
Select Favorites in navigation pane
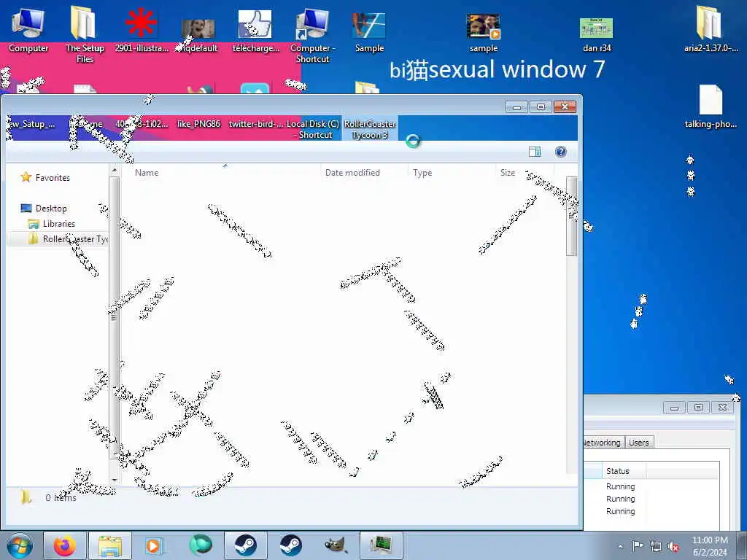click(x=45, y=178)
